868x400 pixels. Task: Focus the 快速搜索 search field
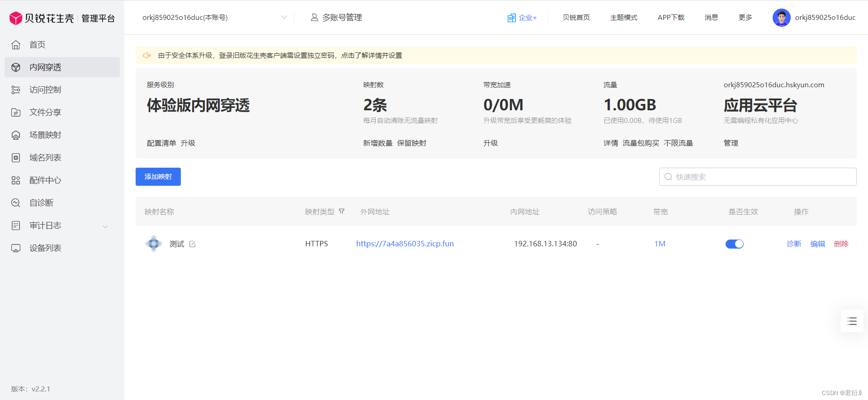758,177
